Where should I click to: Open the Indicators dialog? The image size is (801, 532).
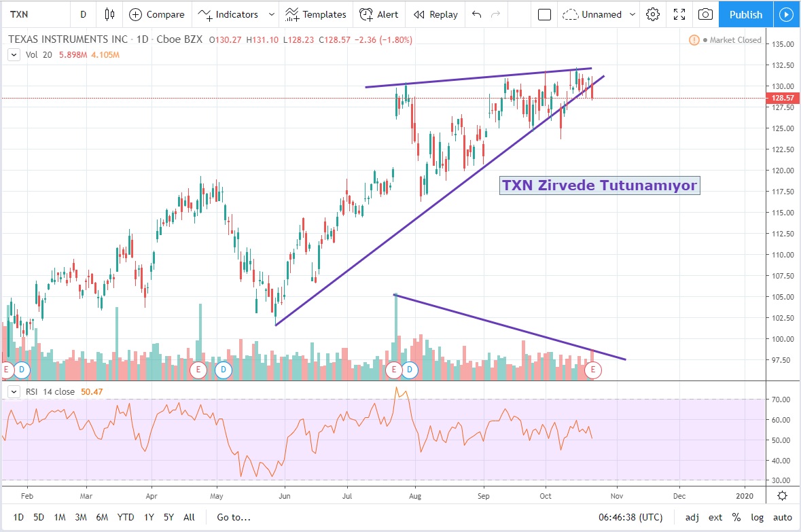pyautogui.click(x=228, y=14)
